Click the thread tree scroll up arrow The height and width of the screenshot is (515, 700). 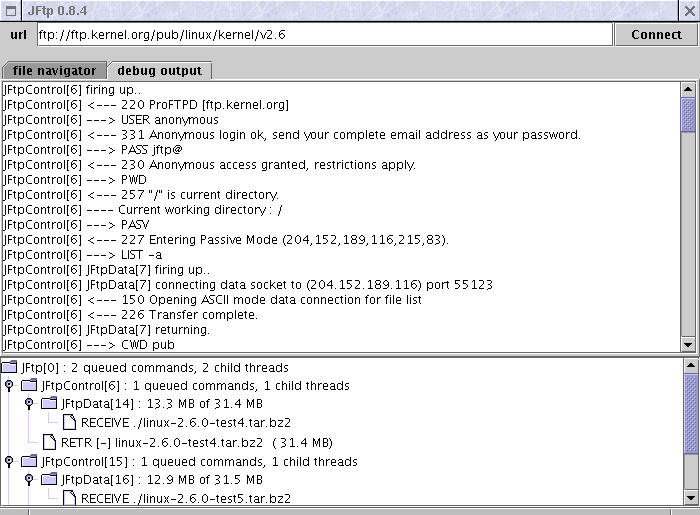(x=691, y=365)
